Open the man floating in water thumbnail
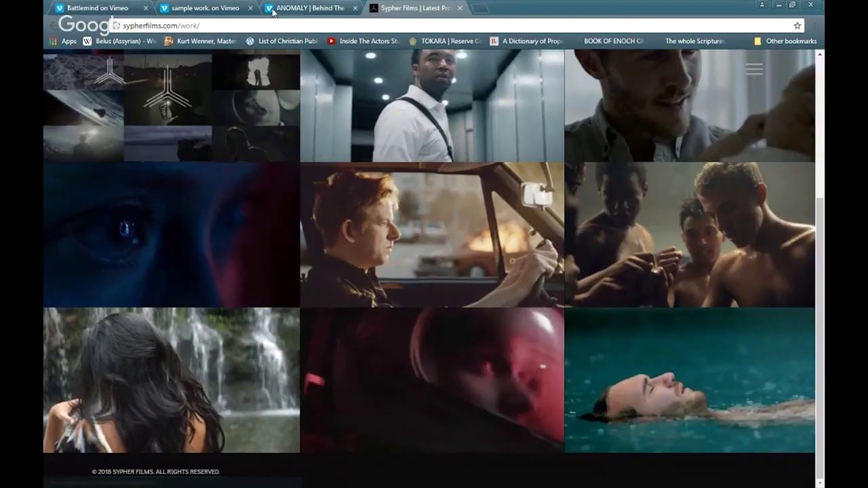This screenshot has height=488, width=868. pyautogui.click(x=690, y=380)
